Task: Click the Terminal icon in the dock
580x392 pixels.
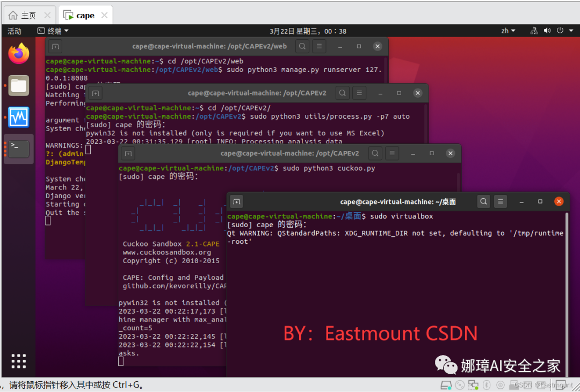Action: [x=18, y=149]
